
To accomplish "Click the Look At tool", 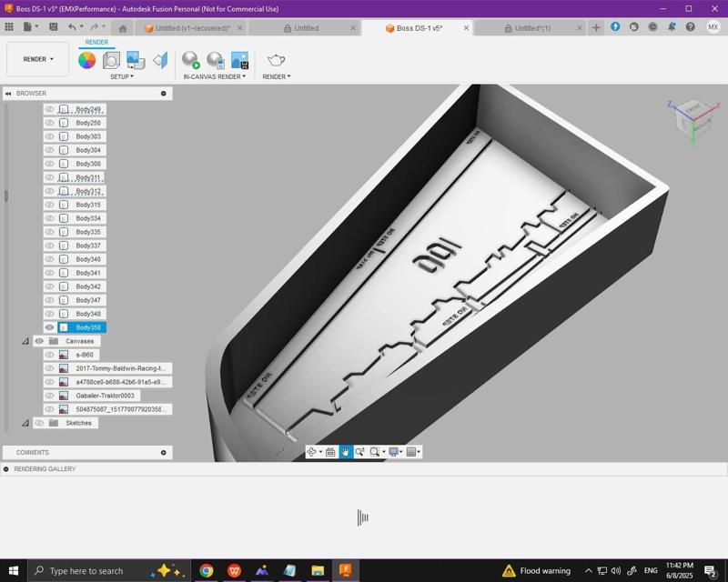I will coord(330,452).
